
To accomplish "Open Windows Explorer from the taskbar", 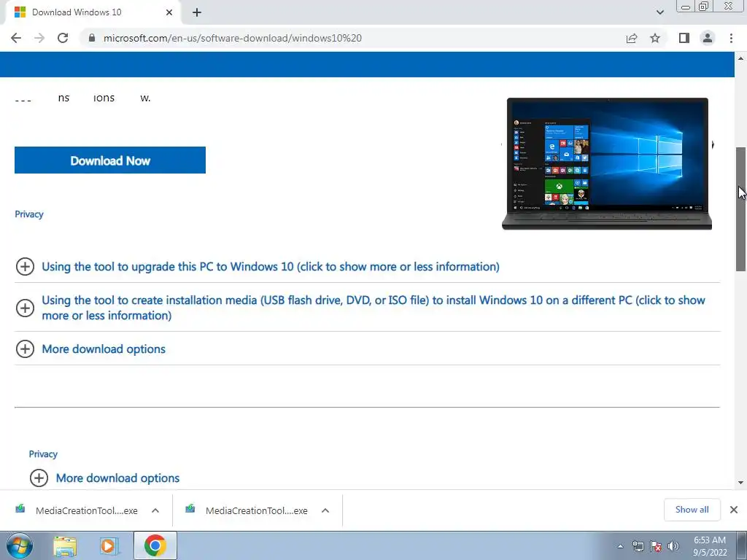I will [x=65, y=546].
